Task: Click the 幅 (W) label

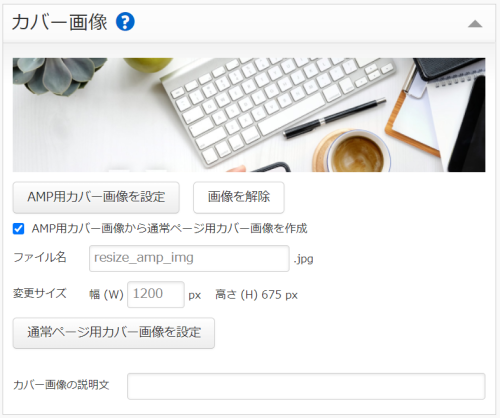Action: 106,295
